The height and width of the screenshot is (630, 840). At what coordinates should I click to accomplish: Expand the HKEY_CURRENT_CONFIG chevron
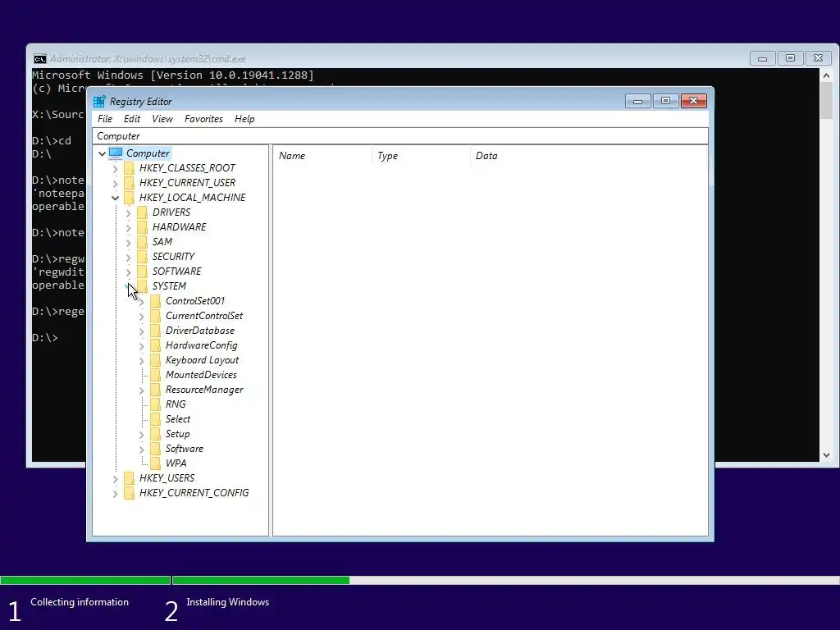[115, 493]
